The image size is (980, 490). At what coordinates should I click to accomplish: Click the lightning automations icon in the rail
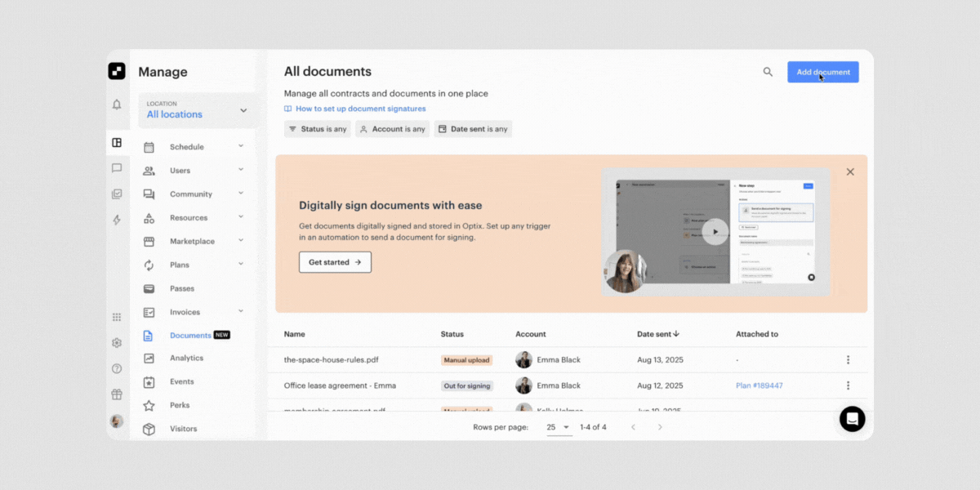[117, 219]
